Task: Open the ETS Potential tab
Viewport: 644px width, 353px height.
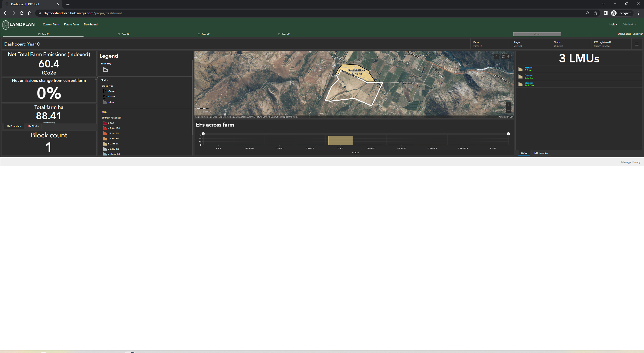Action: pos(541,153)
